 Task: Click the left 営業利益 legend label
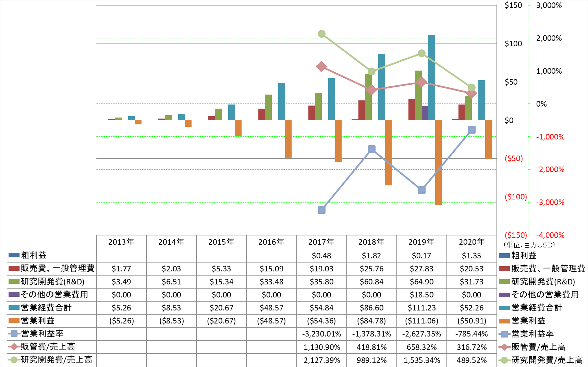(x=38, y=320)
